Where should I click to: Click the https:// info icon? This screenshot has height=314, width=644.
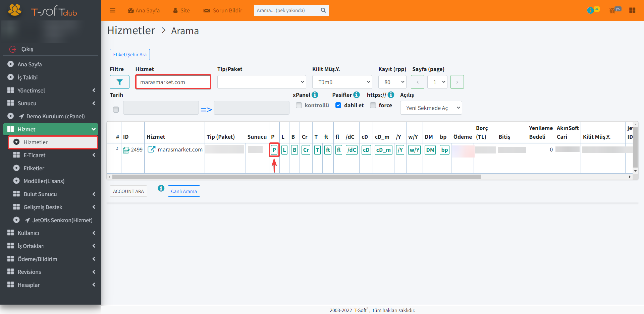point(391,95)
